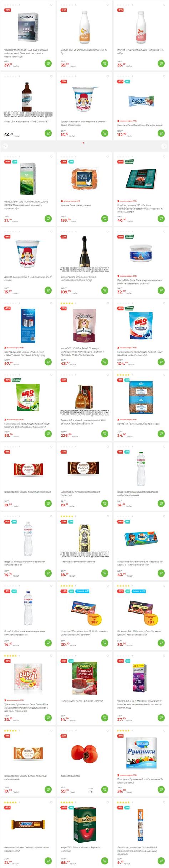Toggle wishlist heart on Жашківське beer card
169x868 pixels.
click(x=51, y=76)
